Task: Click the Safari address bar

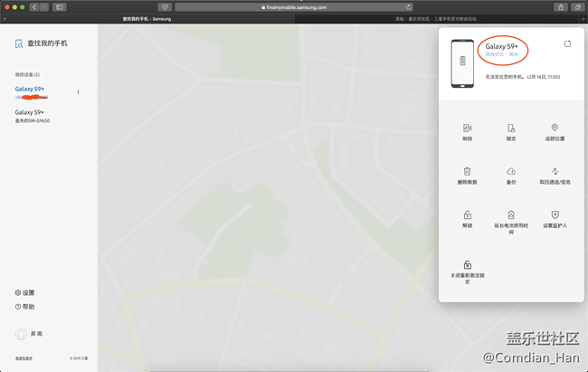Action: click(x=294, y=6)
